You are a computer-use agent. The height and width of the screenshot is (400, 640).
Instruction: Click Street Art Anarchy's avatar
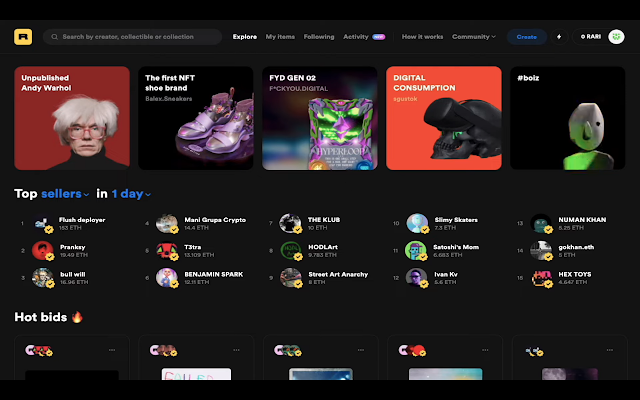click(291, 278)
